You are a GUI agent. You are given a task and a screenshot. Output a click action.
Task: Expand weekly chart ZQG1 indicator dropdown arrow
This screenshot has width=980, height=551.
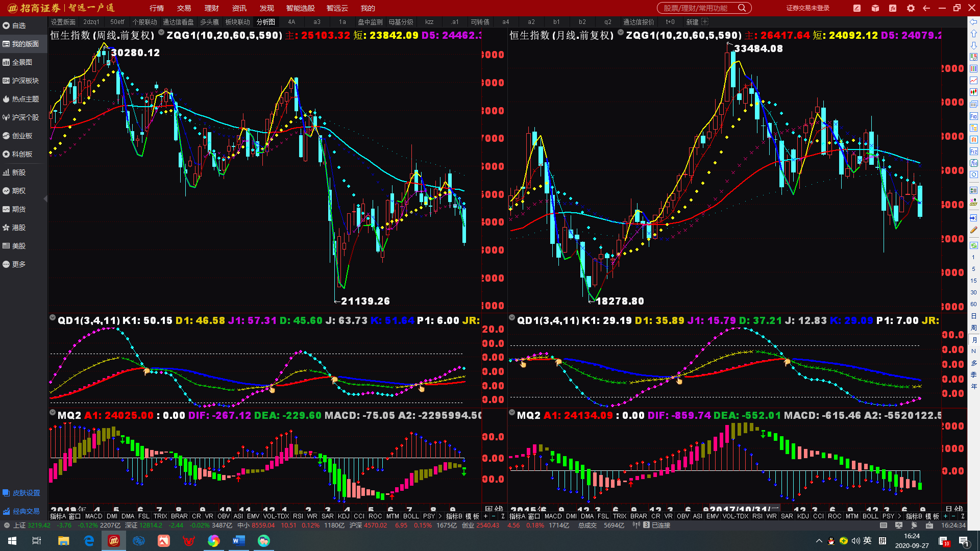(161, 33)
